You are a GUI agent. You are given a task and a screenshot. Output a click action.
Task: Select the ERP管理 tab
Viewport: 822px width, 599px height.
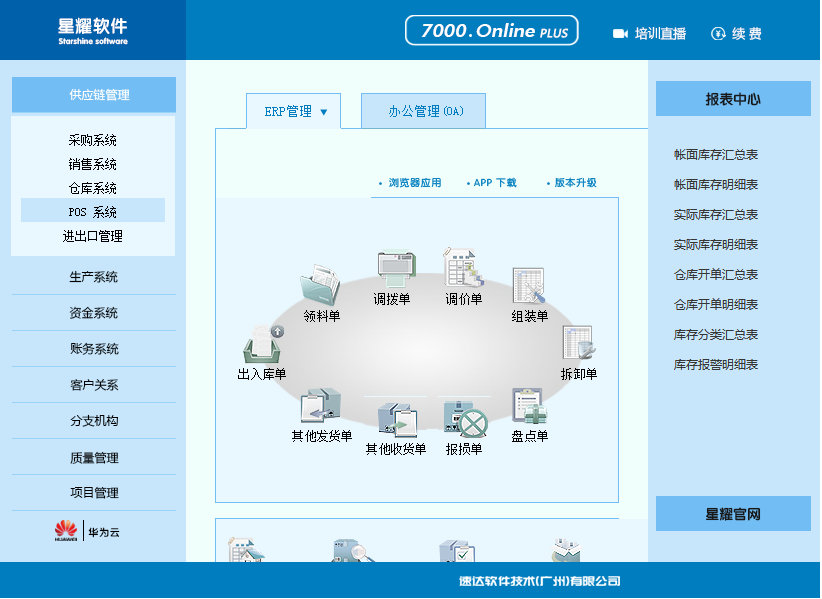[294, 111]
